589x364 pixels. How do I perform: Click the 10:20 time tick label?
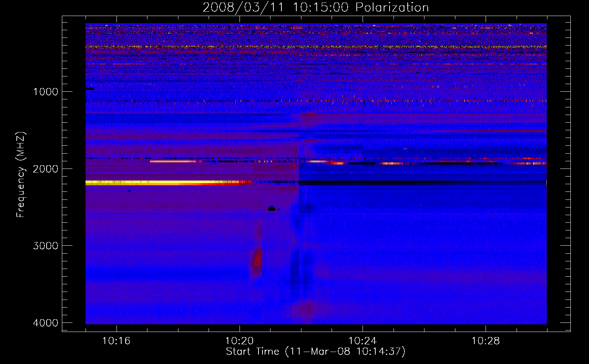[x=240, y=341]
